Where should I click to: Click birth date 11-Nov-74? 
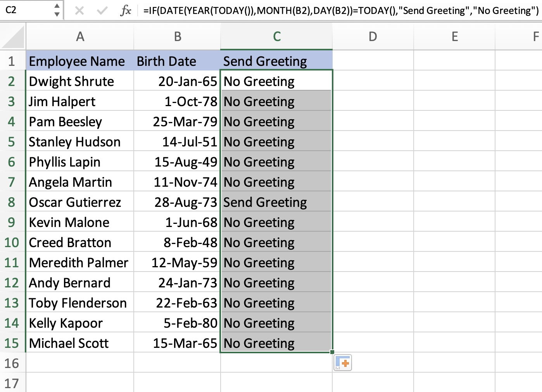coord(177,182)
